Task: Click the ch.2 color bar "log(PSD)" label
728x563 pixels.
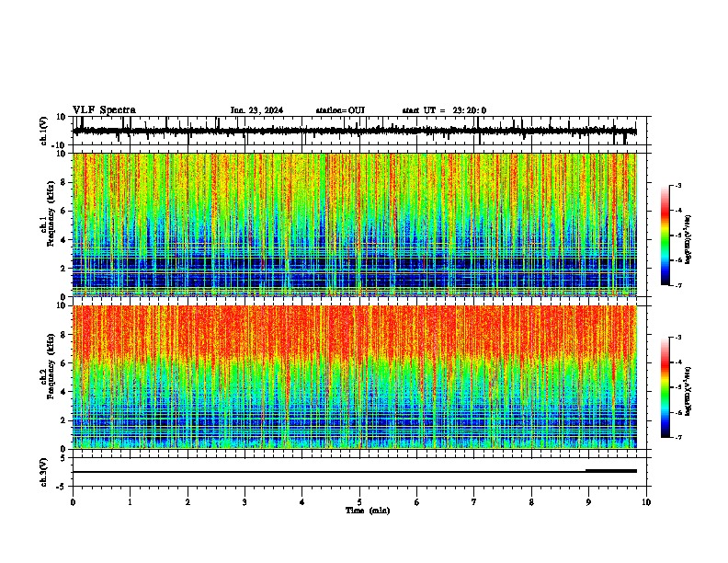Action: tap(688, 391)
